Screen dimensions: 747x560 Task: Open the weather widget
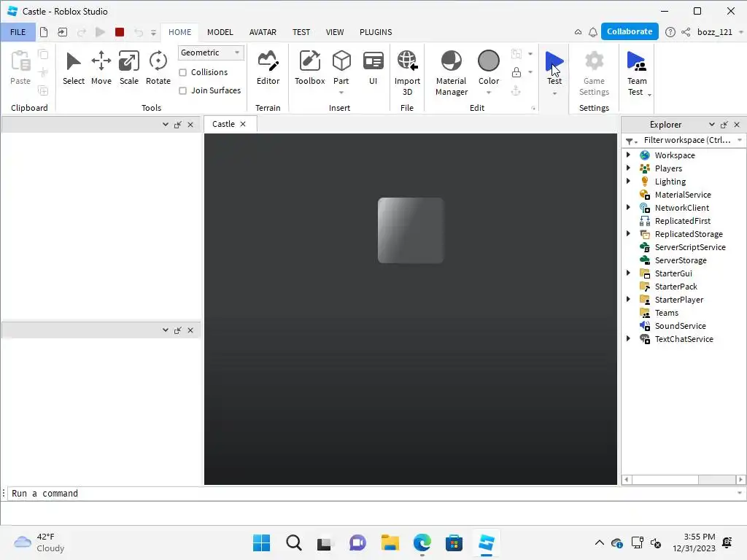click(39, 542)
